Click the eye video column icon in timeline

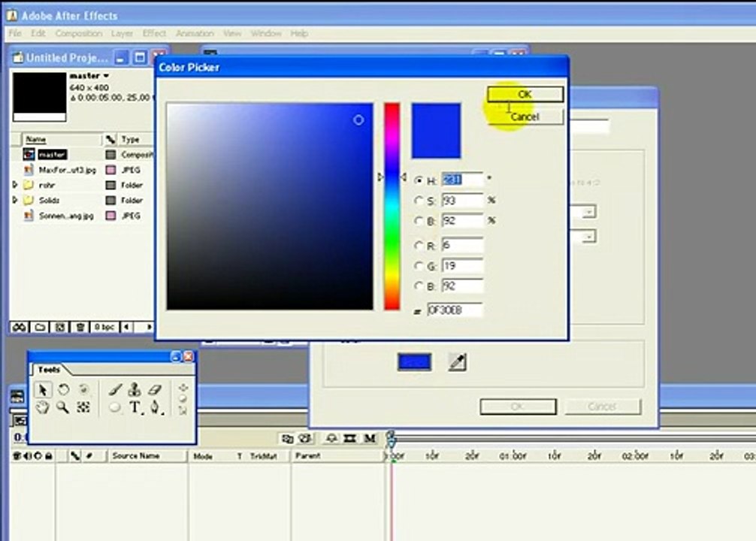17,455
